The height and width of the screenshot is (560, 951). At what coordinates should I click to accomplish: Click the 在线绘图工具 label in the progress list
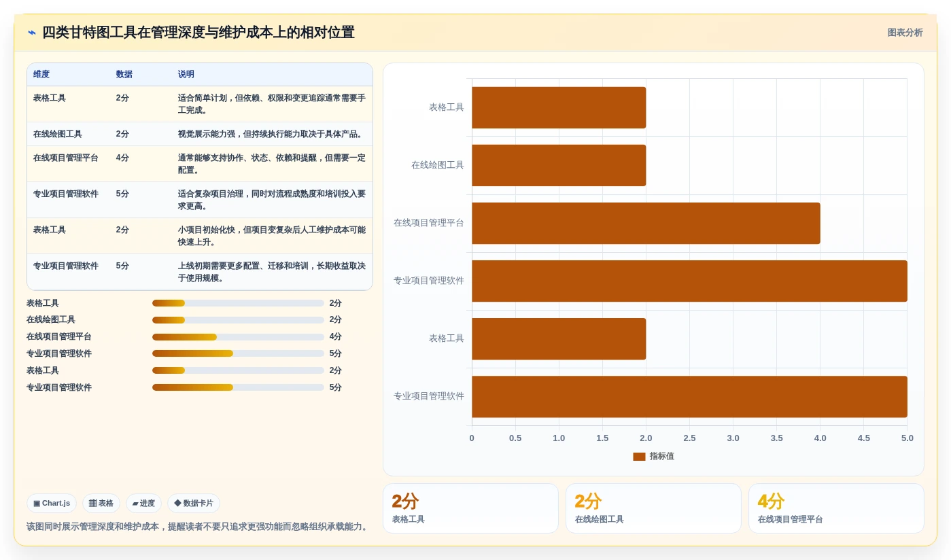[51, 320]
